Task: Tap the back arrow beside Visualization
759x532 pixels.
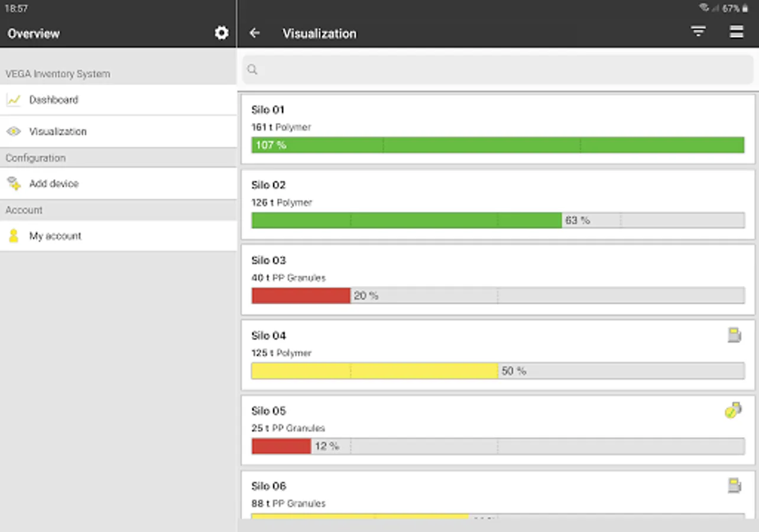Action: (255, 33)
